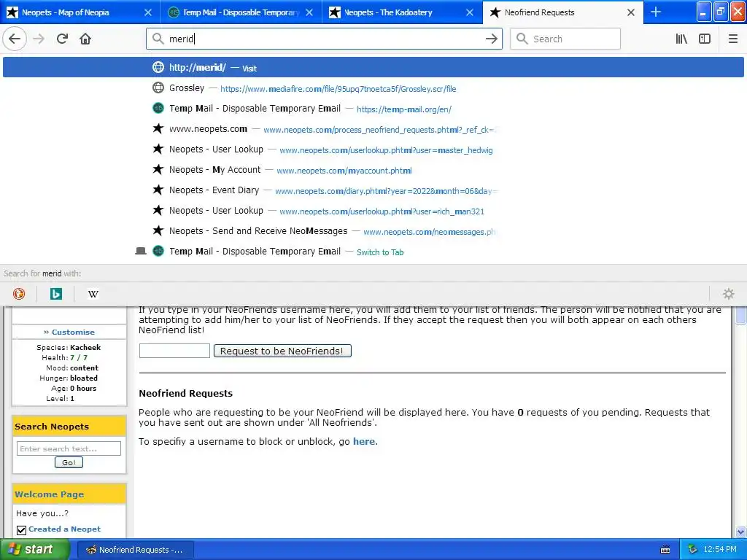Screen dimensions: 747x560
Task: Open the Windows start menu
Action: pyautogui.click(x=34, y=550)
